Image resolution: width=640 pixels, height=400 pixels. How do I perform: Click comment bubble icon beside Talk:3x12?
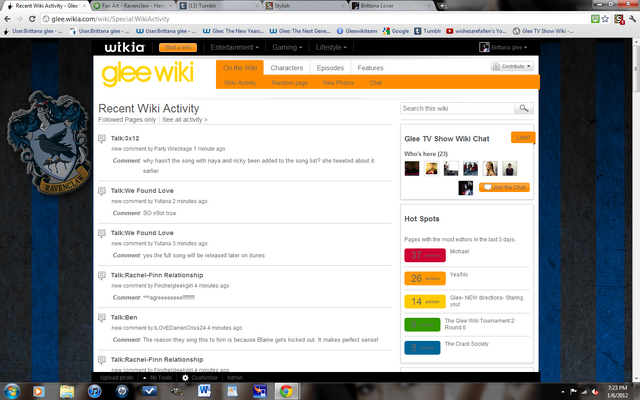[102, 139]
